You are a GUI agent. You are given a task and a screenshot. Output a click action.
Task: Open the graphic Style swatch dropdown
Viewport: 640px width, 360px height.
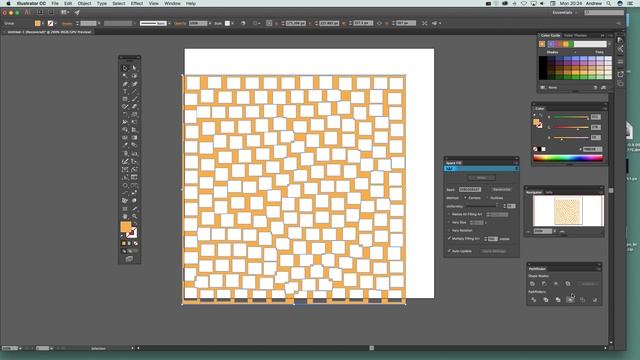point(233,23)
